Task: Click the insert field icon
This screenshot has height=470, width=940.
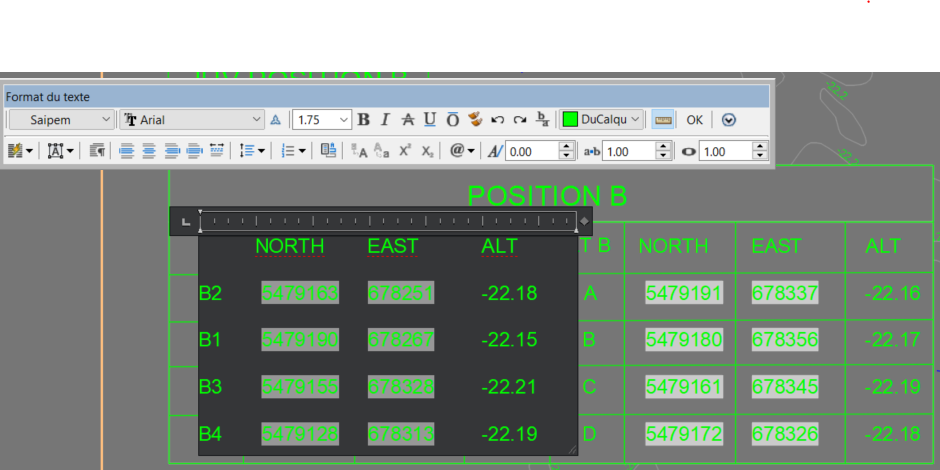Action: pyautogui.click(x=328, y=150)
